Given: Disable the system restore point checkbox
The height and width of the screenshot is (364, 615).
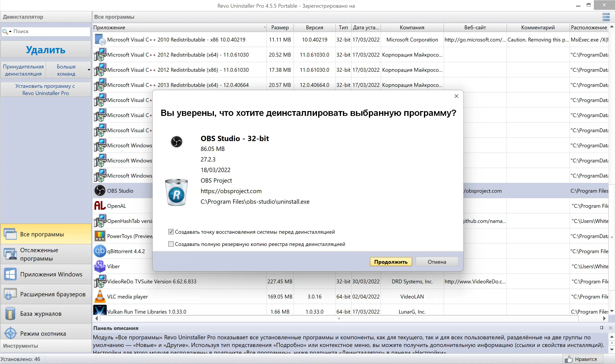Looking at the screenshot, I should pos(171,232).
